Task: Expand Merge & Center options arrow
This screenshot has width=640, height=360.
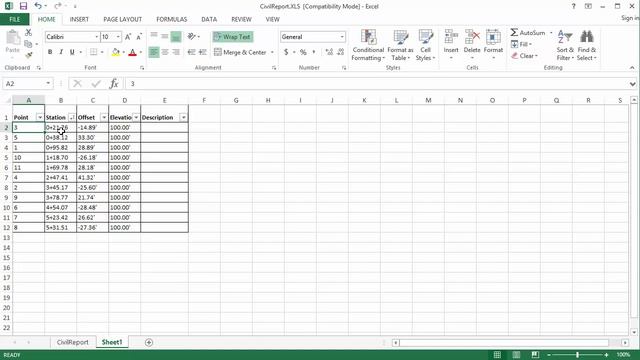Action: click(x=272, y=52)
